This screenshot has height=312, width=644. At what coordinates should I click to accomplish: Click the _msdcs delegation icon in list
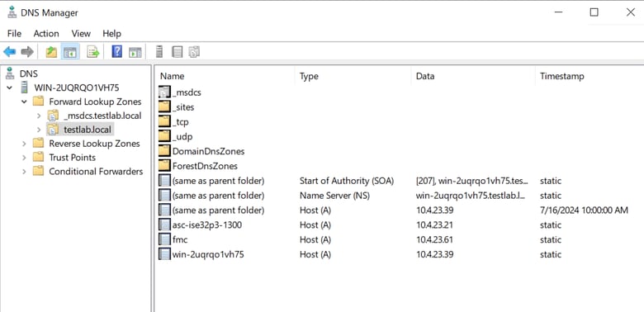pyautogui.click(x=164, y=92)
